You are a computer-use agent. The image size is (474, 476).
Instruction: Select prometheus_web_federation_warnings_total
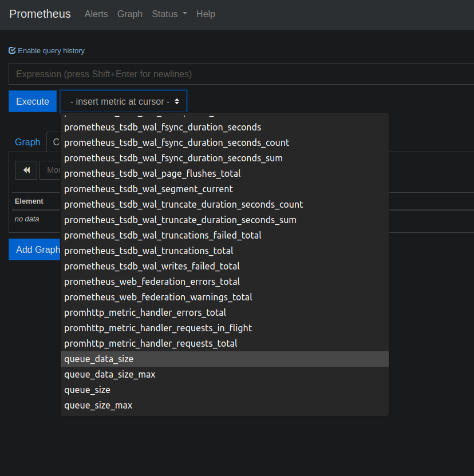224,297
